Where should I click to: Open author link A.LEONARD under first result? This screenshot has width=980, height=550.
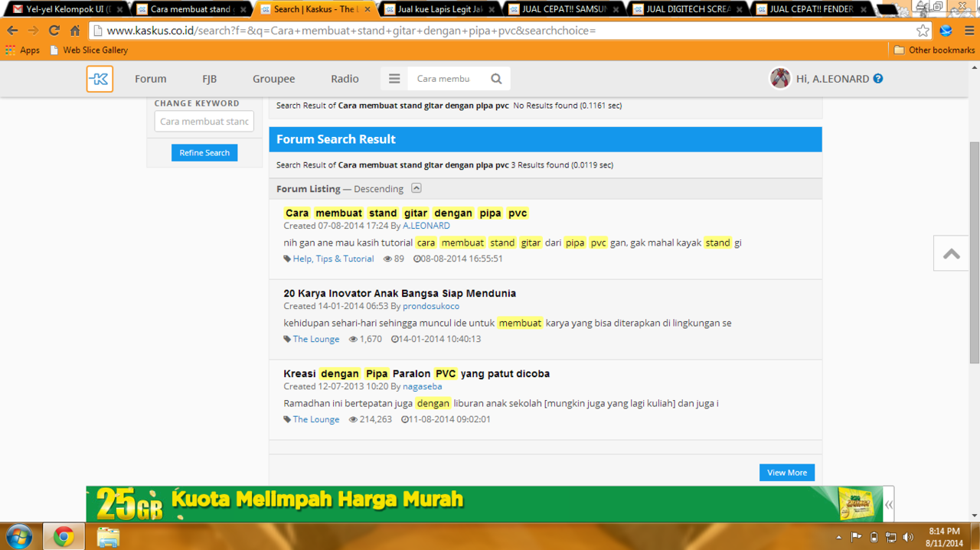[426, 226]
